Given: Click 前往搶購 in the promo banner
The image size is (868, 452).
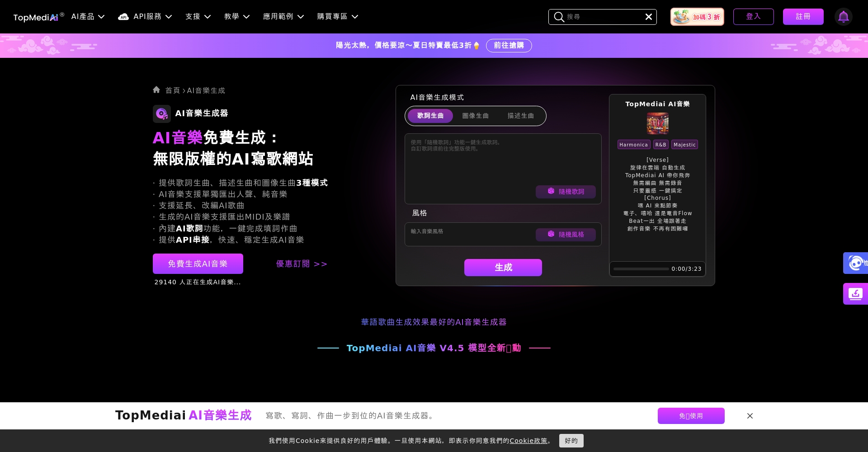Looking at the screenshot, I should click(509, 46).
